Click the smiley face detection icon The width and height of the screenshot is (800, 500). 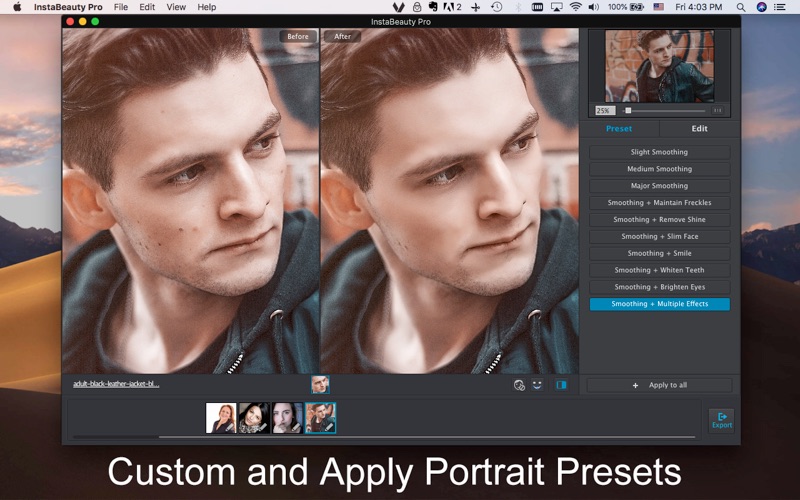click(537, 385)
